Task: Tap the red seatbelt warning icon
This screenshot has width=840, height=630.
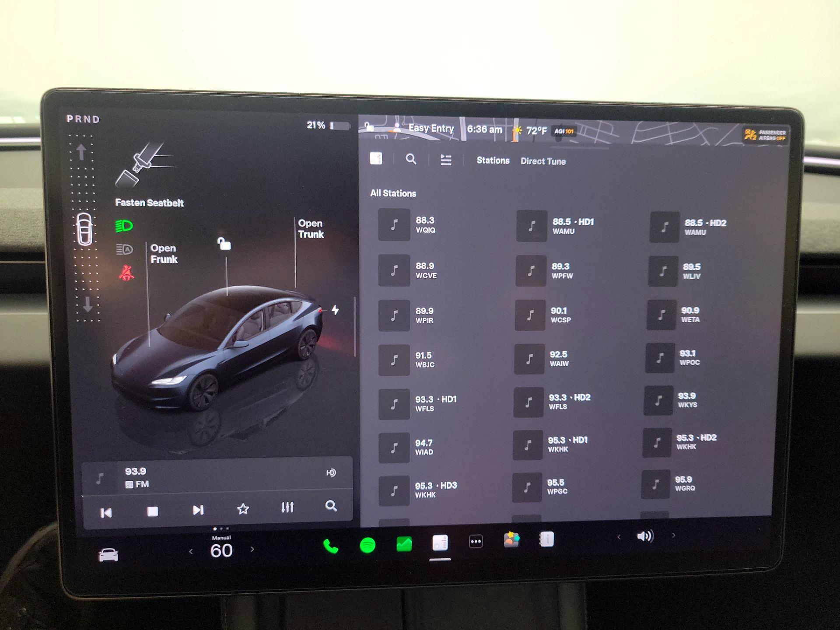Action: [126, 273]
